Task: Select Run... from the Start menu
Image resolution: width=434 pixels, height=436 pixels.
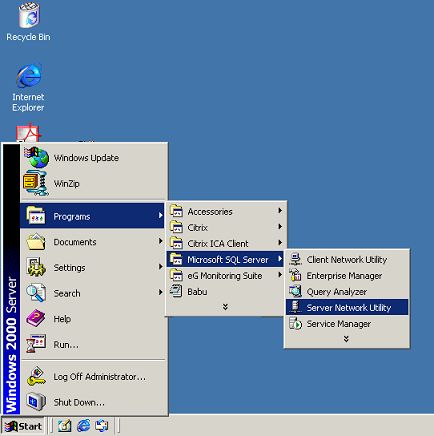Action: click(93, 344)
